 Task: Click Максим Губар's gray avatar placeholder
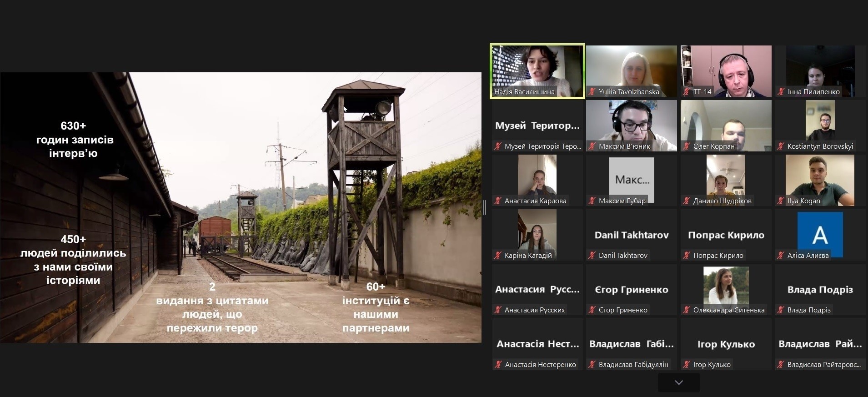pyautogui.click(x=631, y=179)
